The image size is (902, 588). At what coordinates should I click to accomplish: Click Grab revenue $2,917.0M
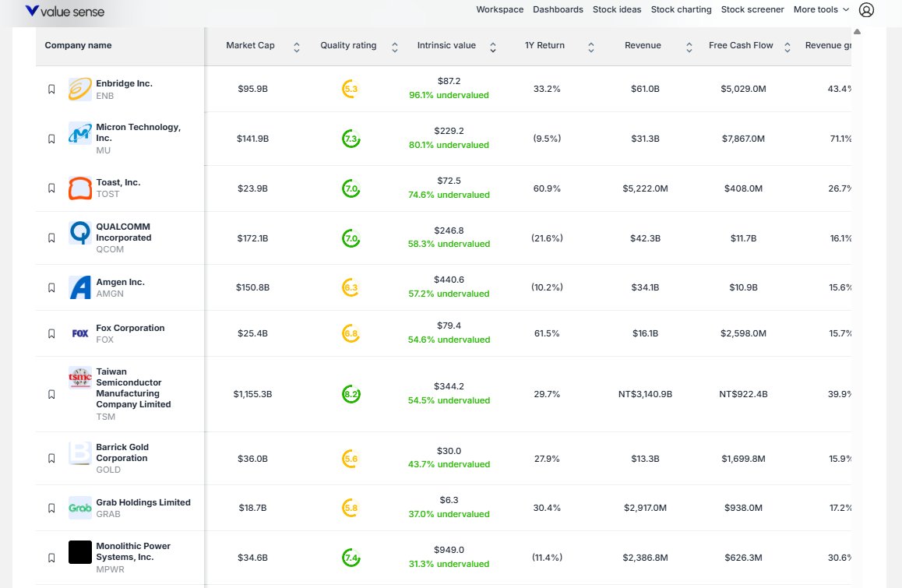point(645,508)
